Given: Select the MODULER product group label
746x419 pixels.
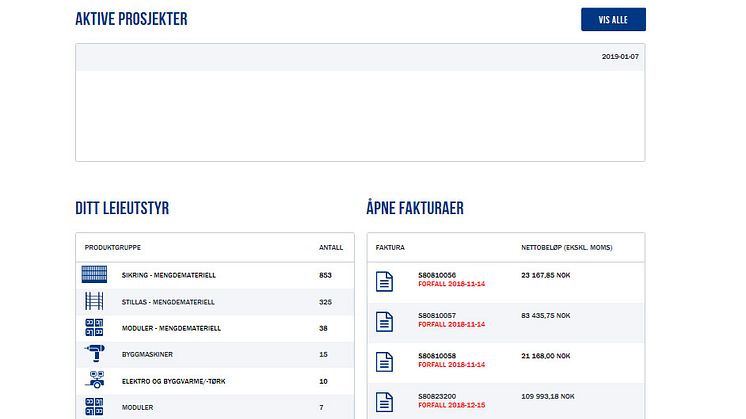Looking at the screenshot, I should [137, 408].
